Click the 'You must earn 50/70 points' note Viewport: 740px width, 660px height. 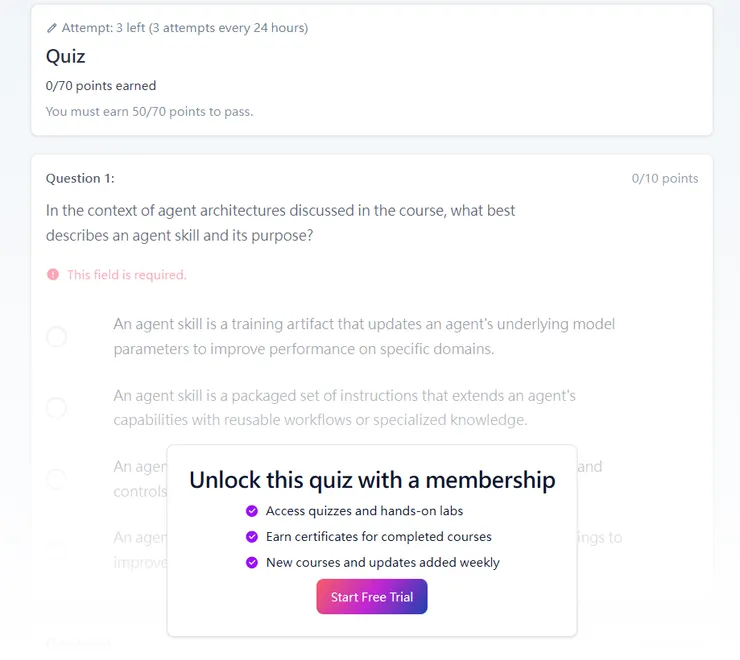click(x=150, y=111)
